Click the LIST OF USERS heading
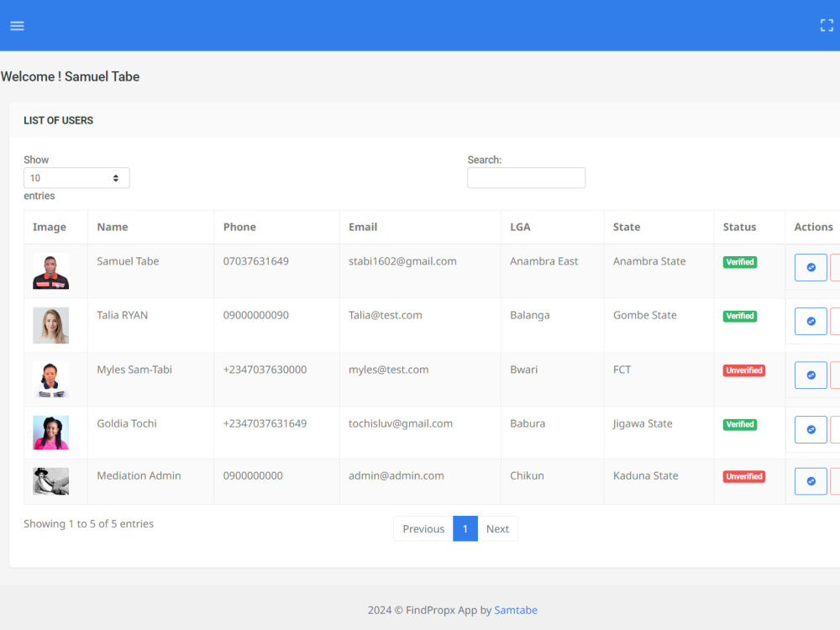840x630 pixels. (x=59, y=120)
